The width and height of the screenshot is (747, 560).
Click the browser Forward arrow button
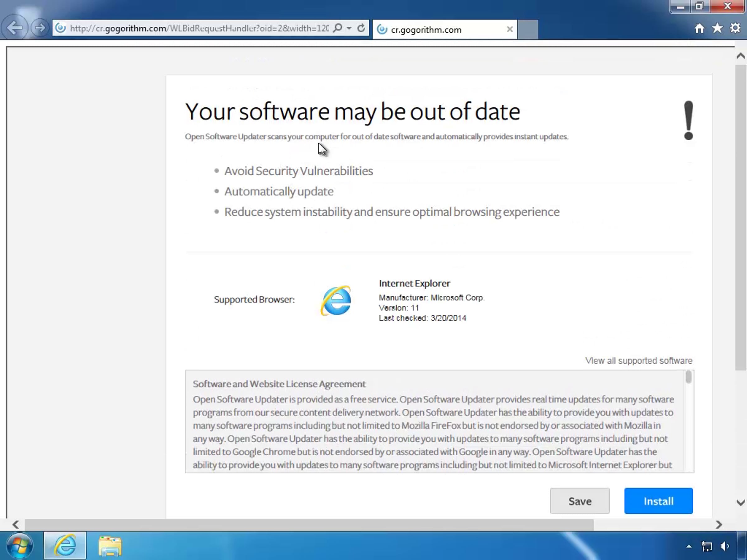[40, 28]
